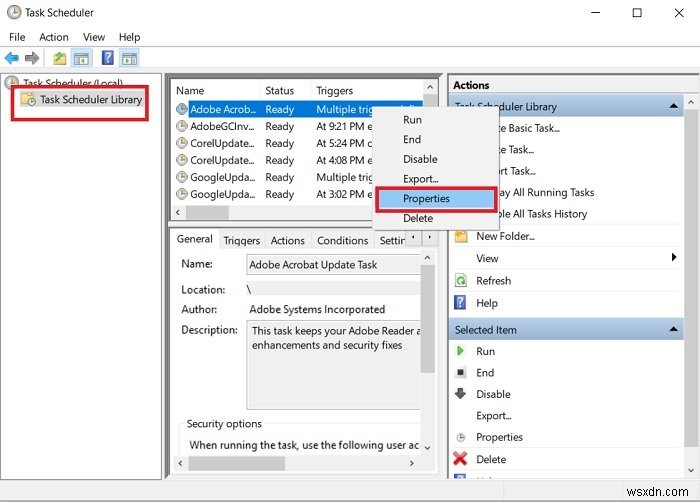Click the red X Delete icon

point(460,459)
